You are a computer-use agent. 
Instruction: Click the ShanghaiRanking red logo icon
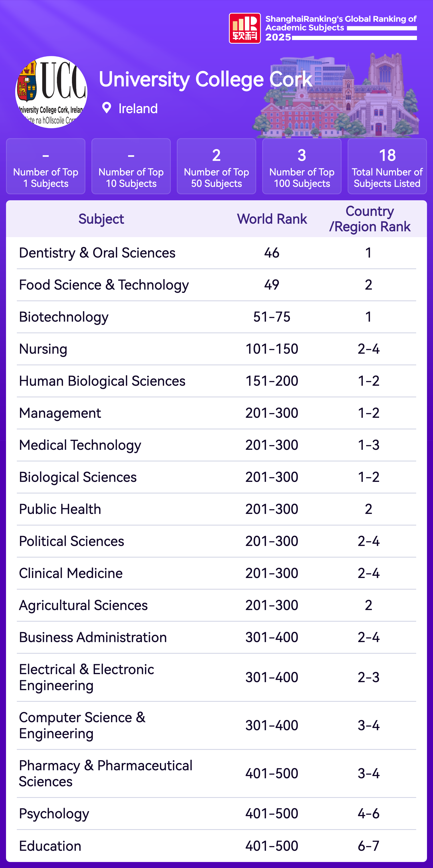245,28
